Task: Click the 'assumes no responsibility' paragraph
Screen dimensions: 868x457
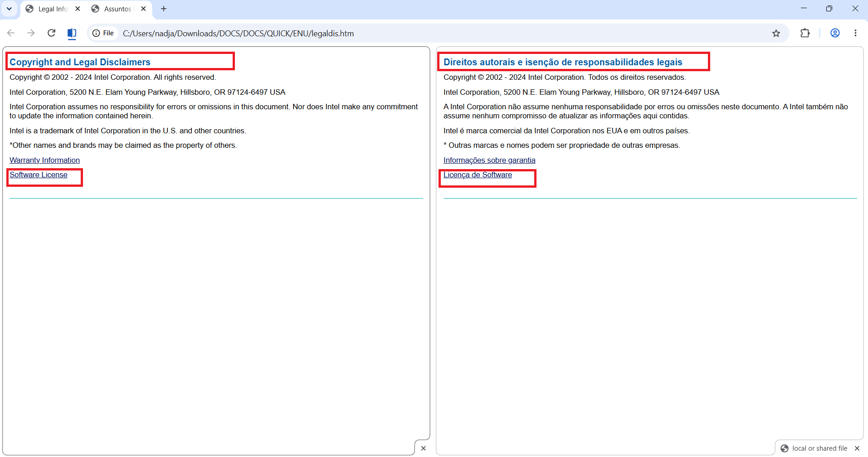Action: coord(214,111)
